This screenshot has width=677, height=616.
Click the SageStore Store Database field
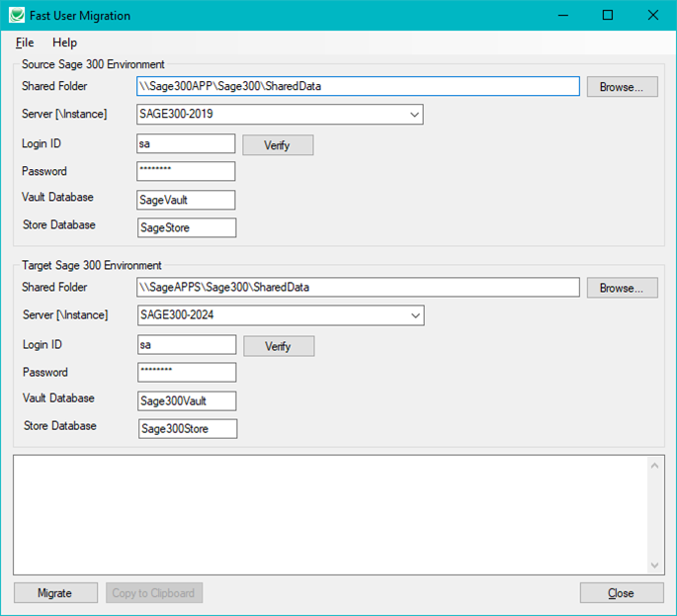pyautogui.click(x=187, y=227)
